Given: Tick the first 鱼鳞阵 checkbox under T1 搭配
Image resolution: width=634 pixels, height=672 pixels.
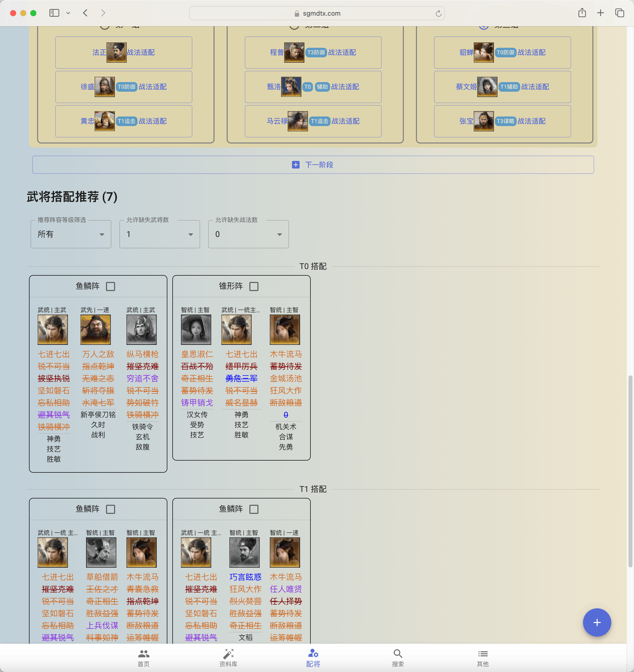Looking at the screenshot, I should click(x=111, y=509).
